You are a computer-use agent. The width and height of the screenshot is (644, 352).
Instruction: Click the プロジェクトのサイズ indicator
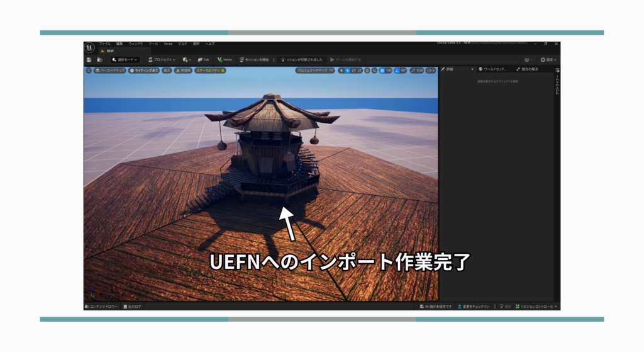tap(314, 71)
